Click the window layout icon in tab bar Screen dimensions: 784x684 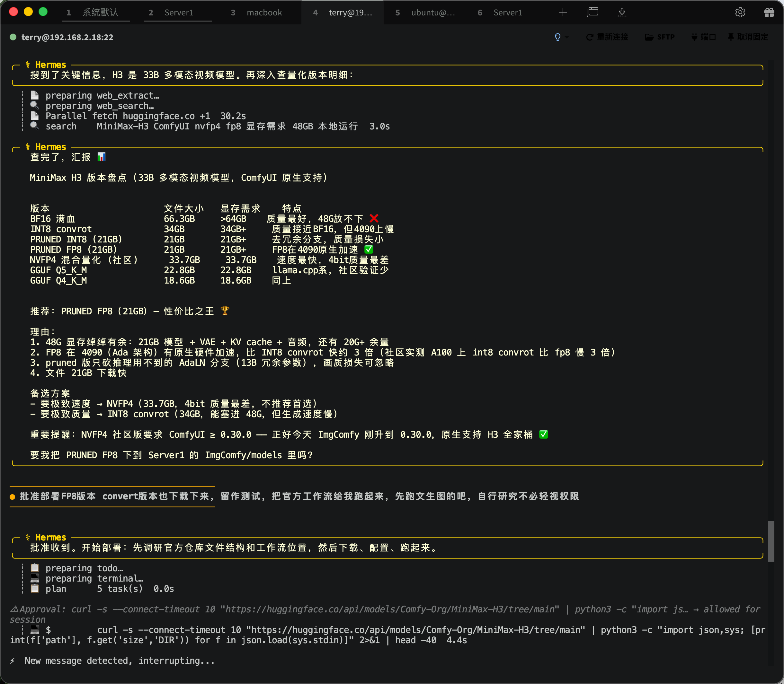592,13
